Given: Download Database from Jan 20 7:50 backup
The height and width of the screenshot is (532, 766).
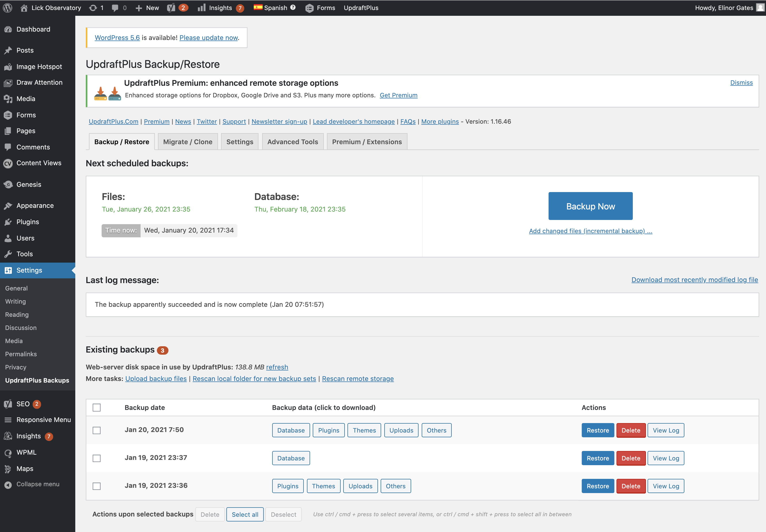Looking at the screenshot, I should pyautogui.click(x=291, y=430).
